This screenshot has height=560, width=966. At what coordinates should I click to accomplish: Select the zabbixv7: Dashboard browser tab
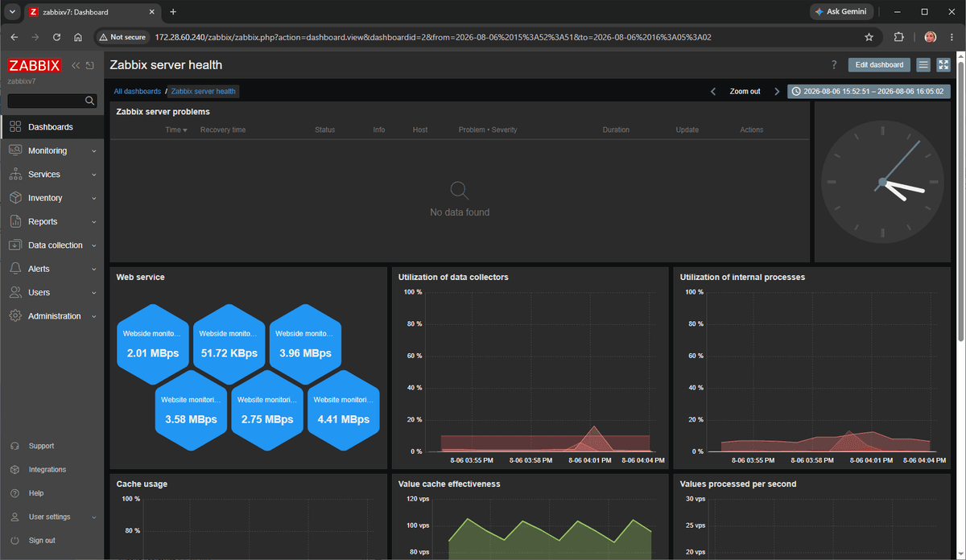[x=91, y=12]
